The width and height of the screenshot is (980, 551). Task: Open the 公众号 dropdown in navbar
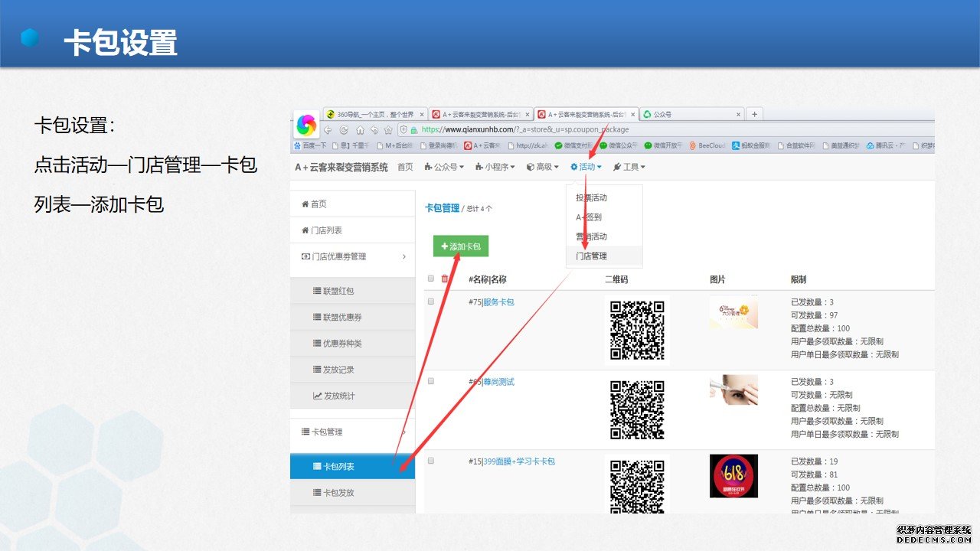click(444, 167)
